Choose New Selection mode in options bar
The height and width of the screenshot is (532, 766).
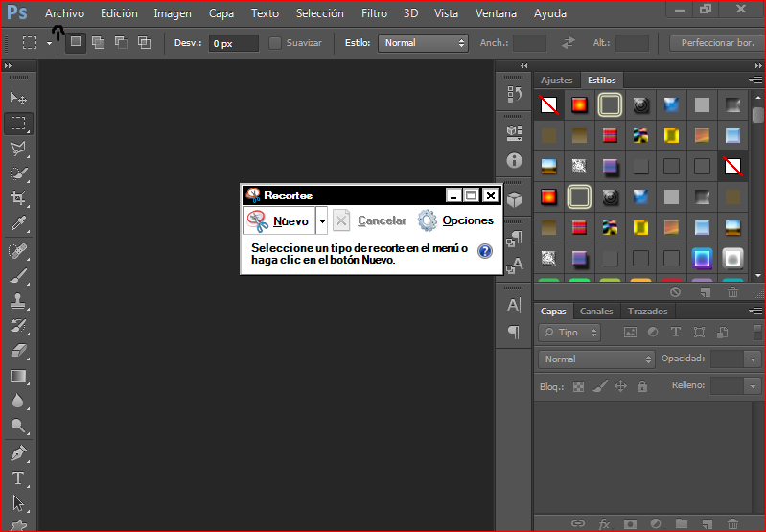(76, 42)
